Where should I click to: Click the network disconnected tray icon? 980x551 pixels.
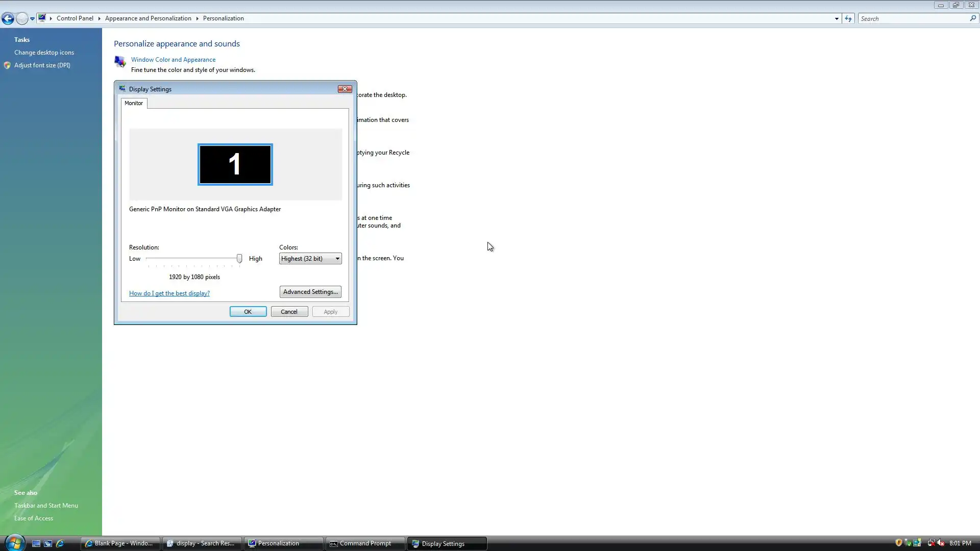pyautogui.click(x=931, y=543)
